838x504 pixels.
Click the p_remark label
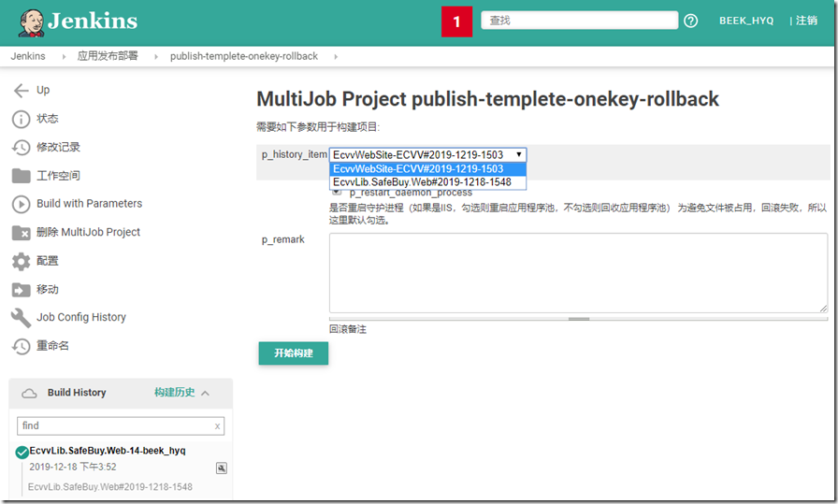[282, 239]
